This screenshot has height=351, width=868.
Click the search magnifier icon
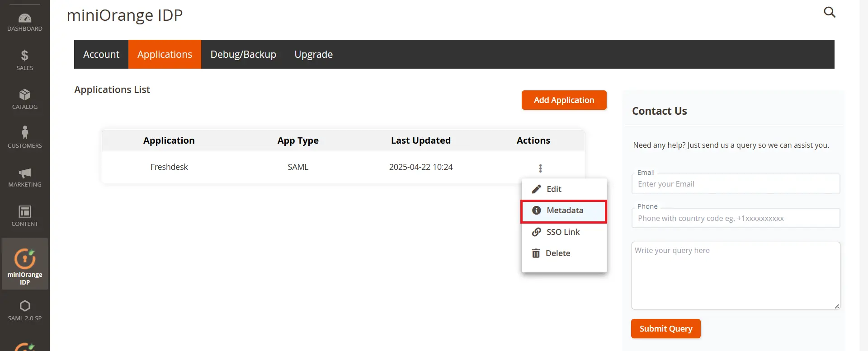click(830, 12)
